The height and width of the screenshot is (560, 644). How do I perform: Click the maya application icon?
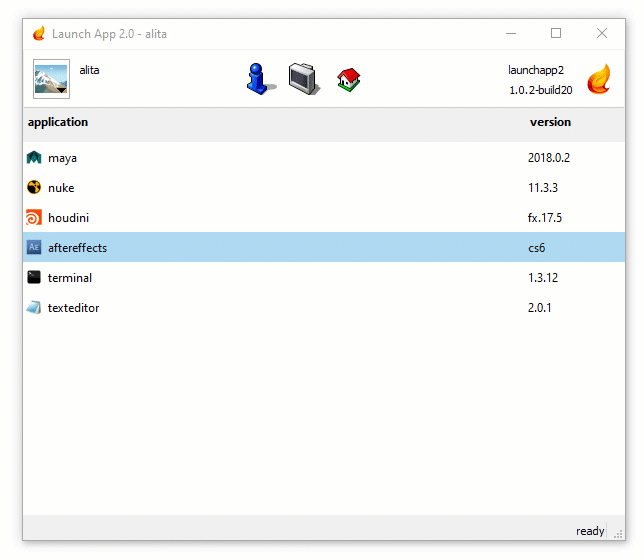point(34,157)
